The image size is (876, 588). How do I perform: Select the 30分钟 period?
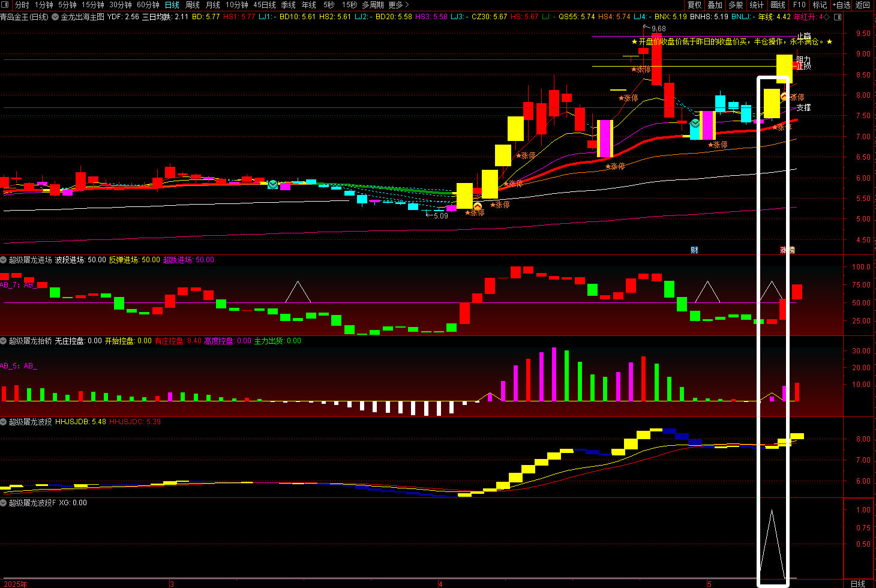coord(121,5)
